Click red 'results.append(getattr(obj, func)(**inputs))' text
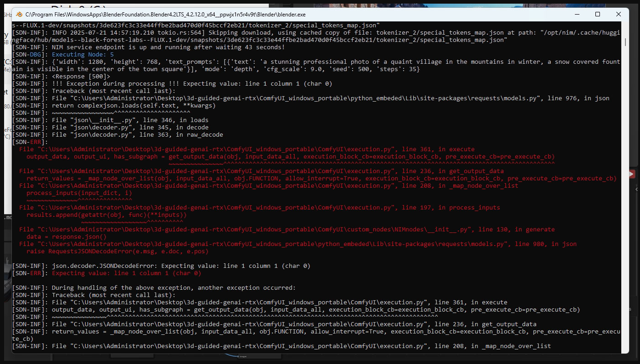 click(x=107, y=215)
